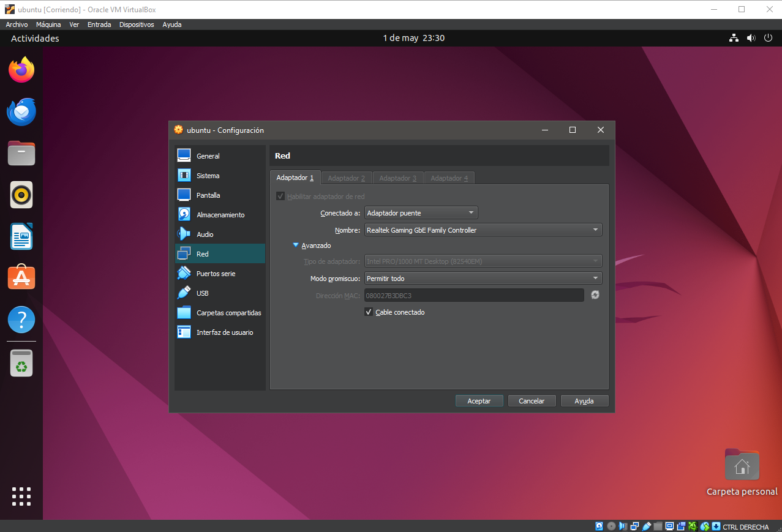This screenshot has width=782, height=532.
Task: Switch to the Adaptador 2 tab
Action: 346,178
